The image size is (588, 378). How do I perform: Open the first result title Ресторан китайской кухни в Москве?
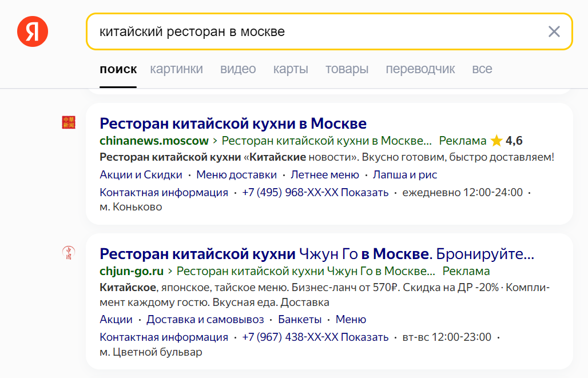[233, 124]
